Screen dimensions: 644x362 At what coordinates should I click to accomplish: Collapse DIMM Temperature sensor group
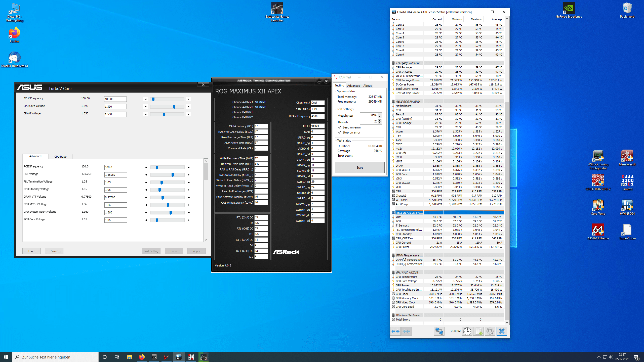pyautogui.click(x=393, y=255)
